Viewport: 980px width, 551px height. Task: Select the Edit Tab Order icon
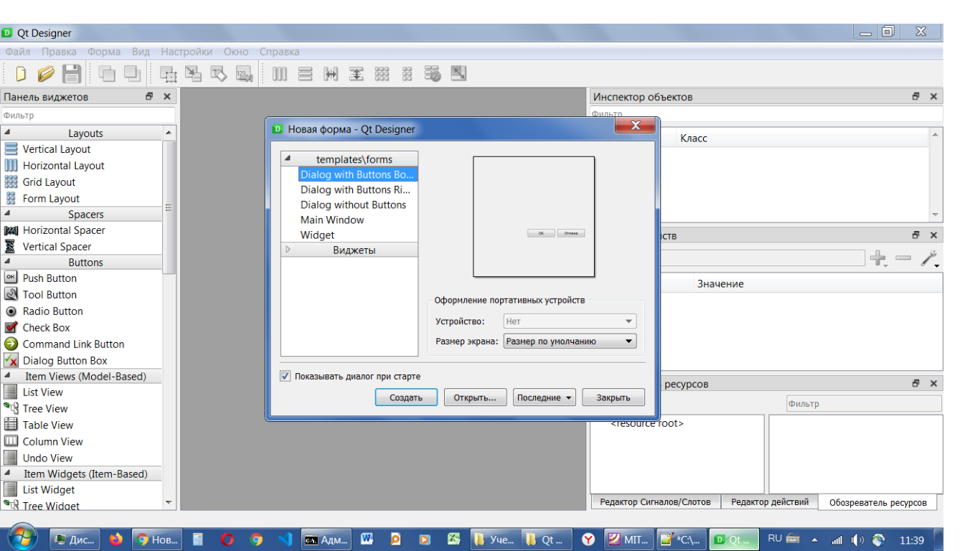244,73
